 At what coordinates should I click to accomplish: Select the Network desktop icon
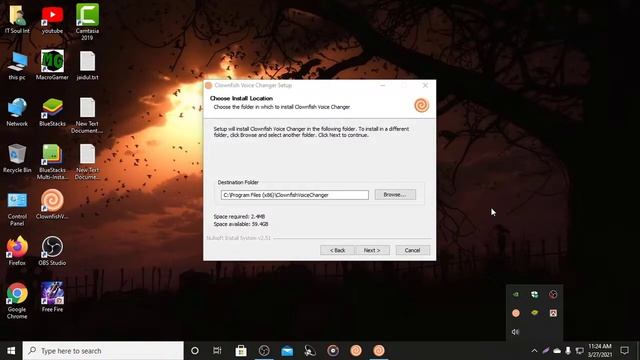pos(17,112)
